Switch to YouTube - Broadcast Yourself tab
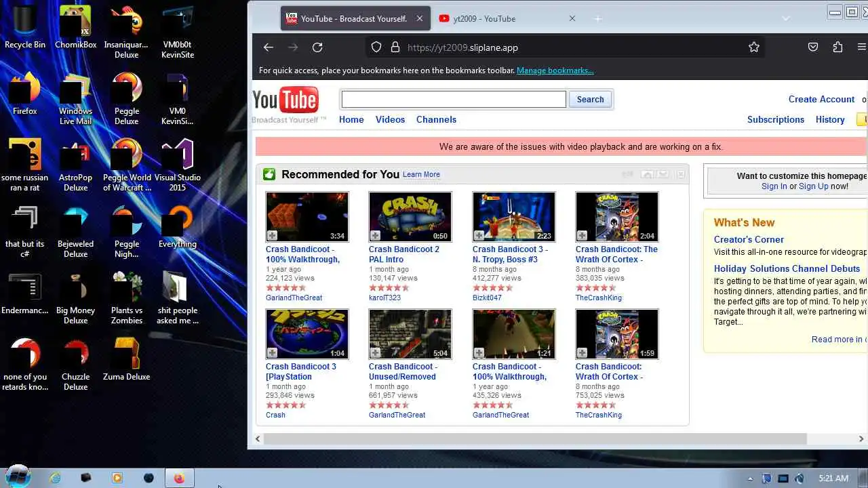The image size is (868, 488). coord(355,18)
